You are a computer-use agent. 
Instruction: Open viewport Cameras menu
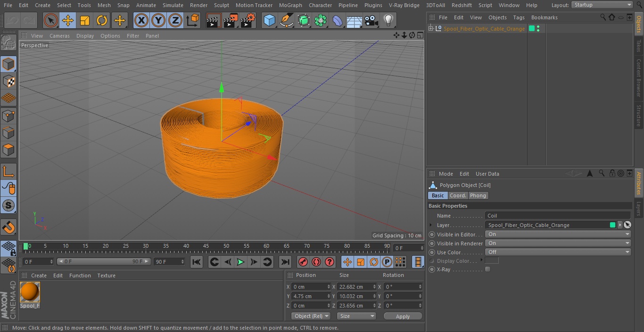(59, 36)
